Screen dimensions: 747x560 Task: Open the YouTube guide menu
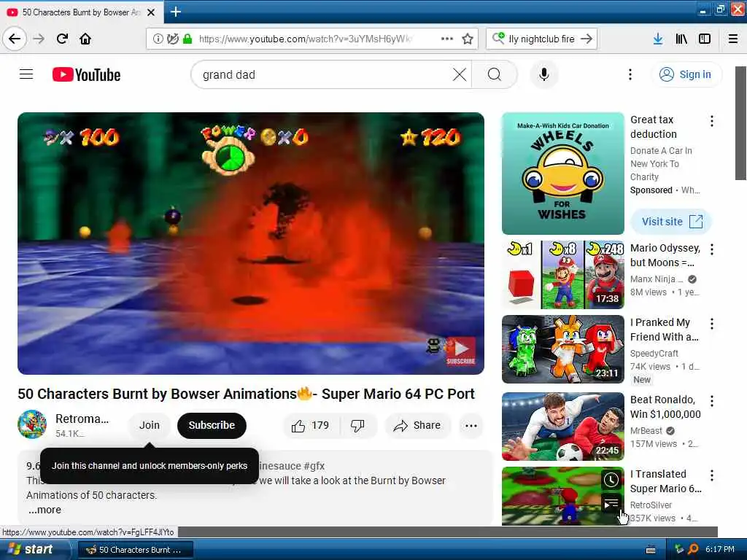pyautogui.click(x=26, y=74)
